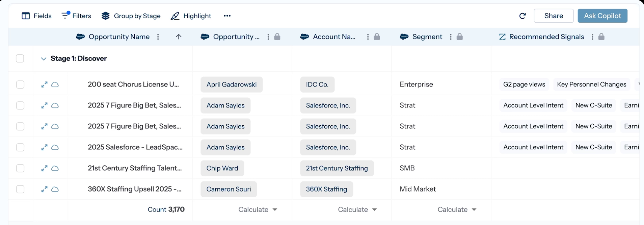Click the Chip Ward owner chip
This screenshot has width=644, height=225.
[x=222, y=168]
